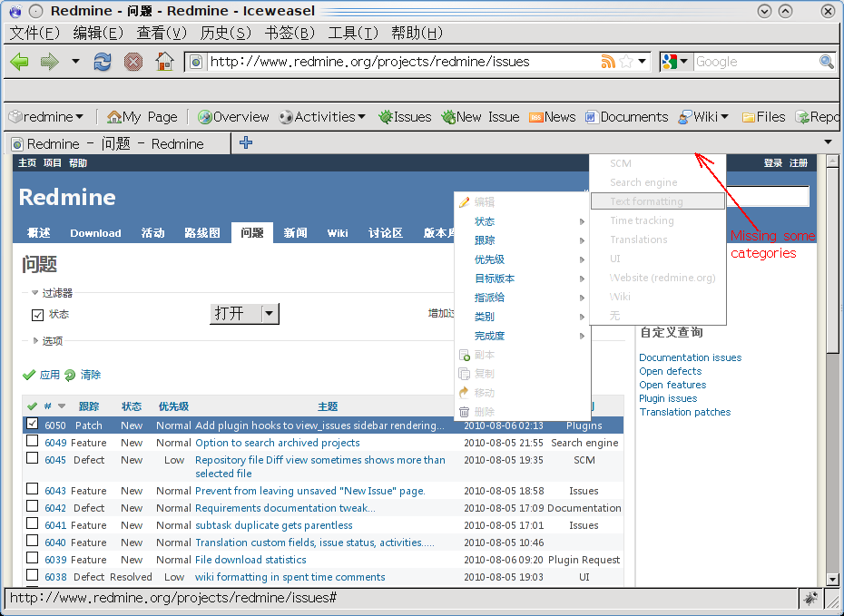This screenshot has width=844, height=616.
Task: Open the Overview bookmark
Action: coord(233,117)
